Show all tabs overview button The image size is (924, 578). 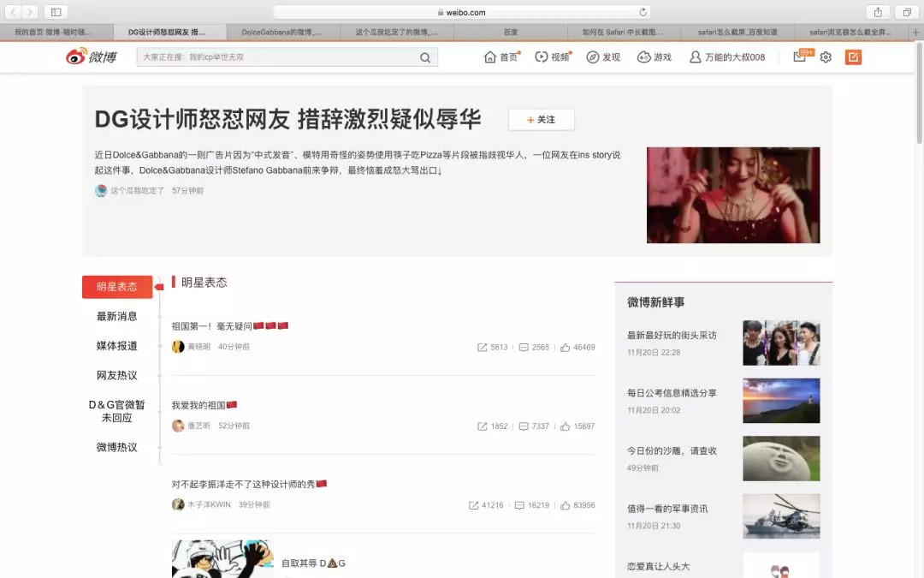click(x=907, y=12)
